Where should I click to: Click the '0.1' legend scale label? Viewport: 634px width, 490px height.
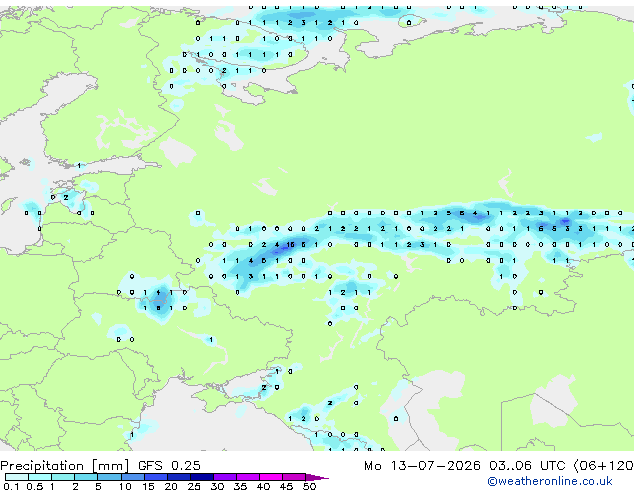[x=11, y=486]
